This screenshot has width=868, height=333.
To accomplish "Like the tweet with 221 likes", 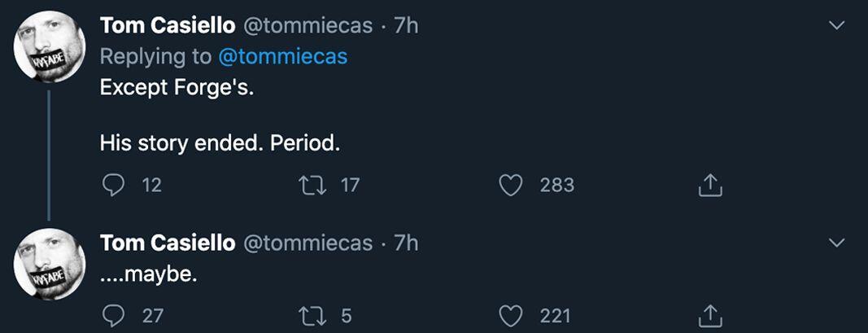I will 510,315.
